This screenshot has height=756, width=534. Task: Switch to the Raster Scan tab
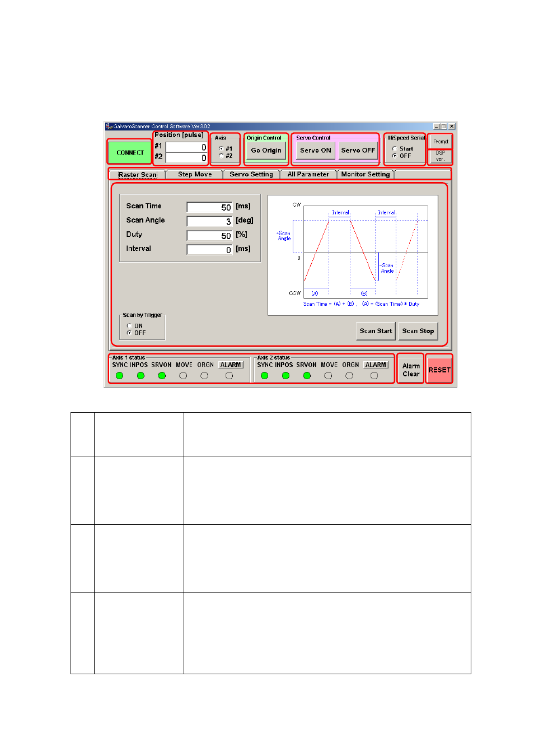[x=138, y=174]
